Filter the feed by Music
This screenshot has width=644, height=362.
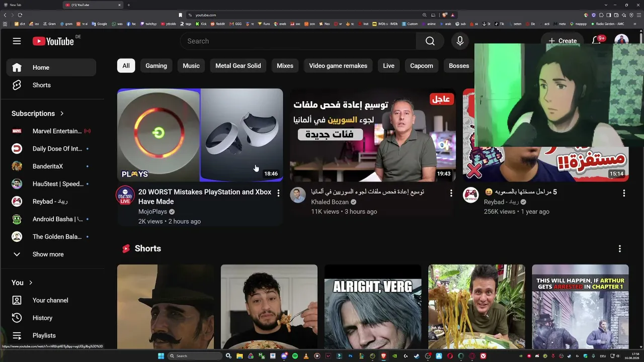[191, 66]
